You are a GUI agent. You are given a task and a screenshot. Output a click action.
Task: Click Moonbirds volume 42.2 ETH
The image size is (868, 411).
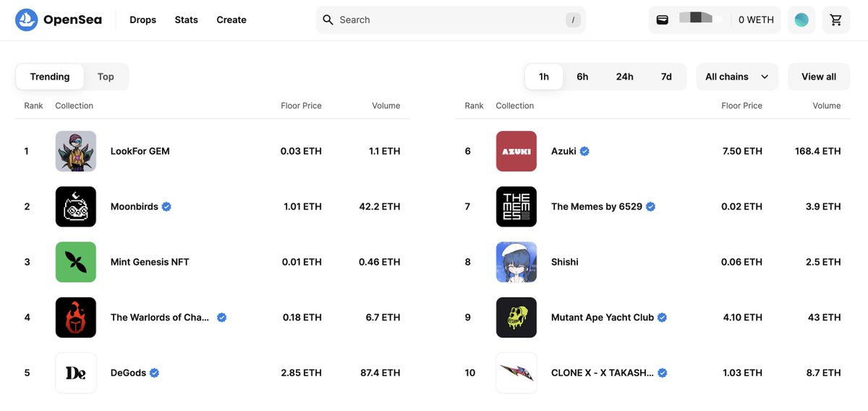click(x=380, y=207)
